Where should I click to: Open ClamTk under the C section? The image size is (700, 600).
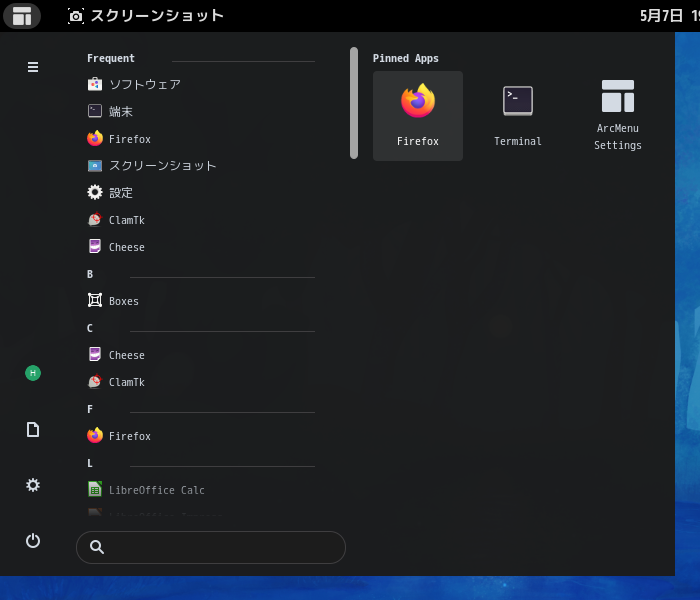[x=201, y=382]
